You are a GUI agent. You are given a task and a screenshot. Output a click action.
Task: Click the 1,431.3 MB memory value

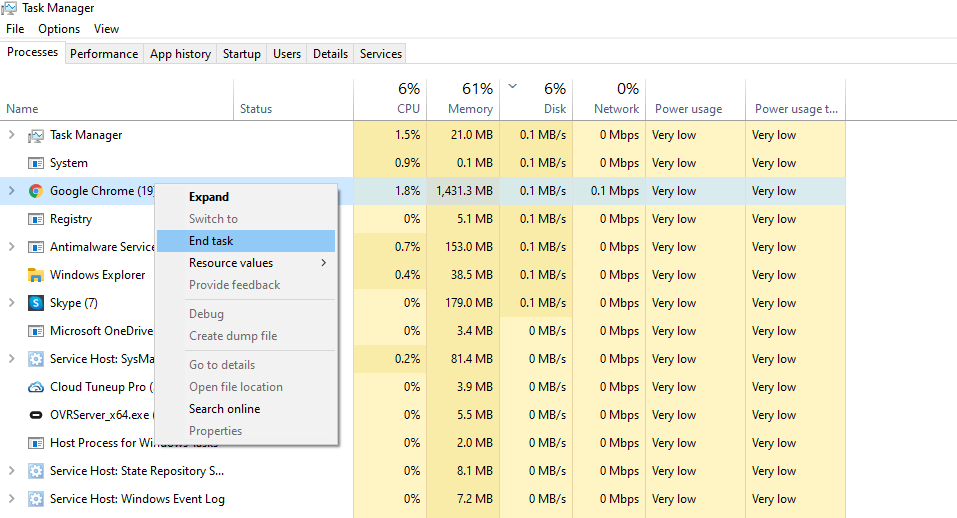464,191
